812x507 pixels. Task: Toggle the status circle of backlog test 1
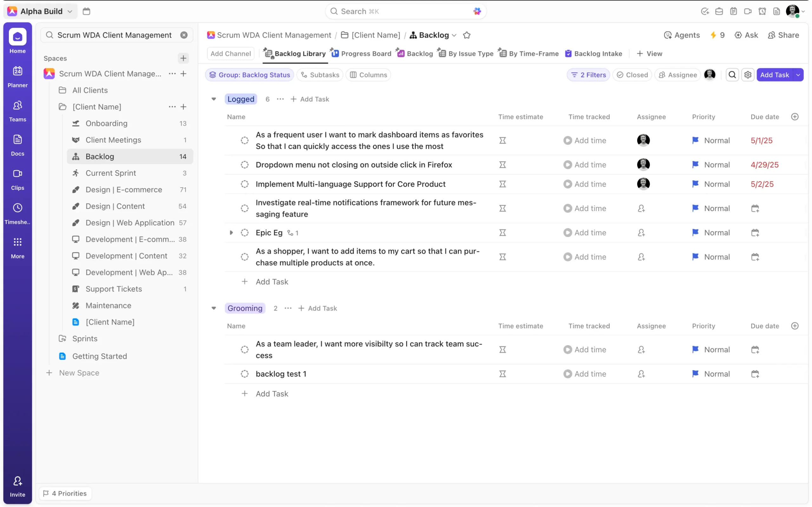pyautogui.click(x=245, y=374)
